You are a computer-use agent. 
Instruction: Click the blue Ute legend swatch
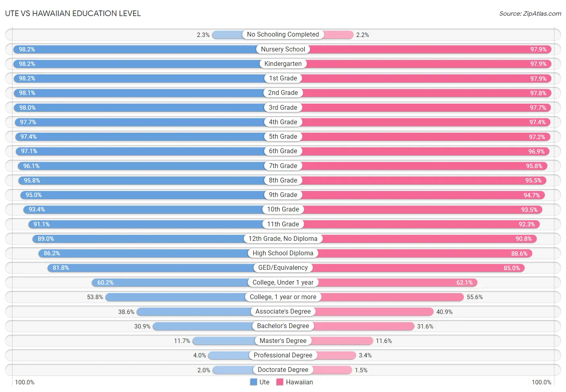coord(254,382)
